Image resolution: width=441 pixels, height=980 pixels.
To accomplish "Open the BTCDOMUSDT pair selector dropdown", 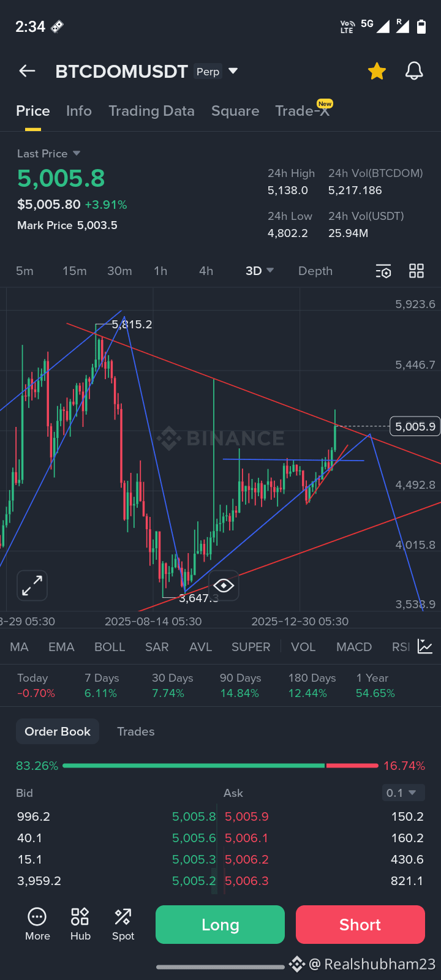I will pyautogui.click(x=233, y=71).
